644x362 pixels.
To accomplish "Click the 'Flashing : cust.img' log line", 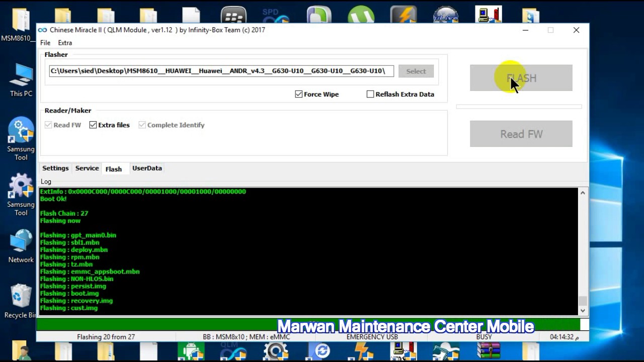I will click(69, 308).
